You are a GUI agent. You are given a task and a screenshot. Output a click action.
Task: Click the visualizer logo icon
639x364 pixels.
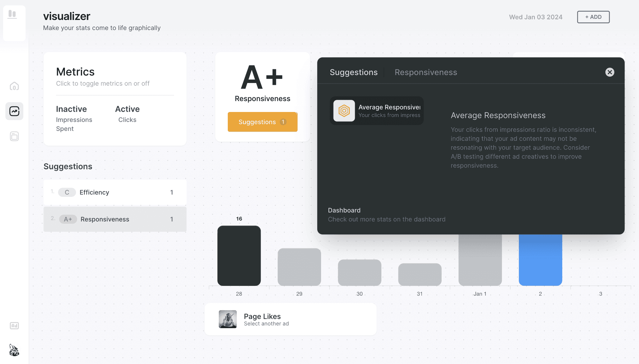coord(12,14)
